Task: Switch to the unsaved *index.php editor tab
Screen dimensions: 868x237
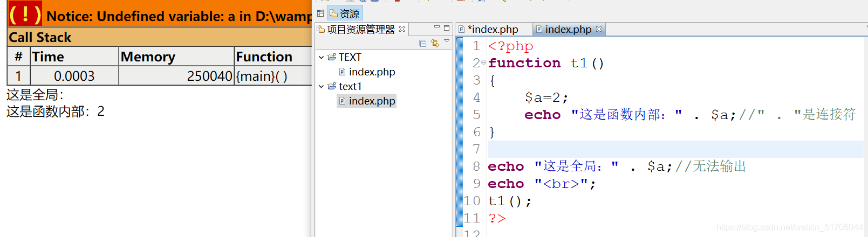Action: (493, 29)
